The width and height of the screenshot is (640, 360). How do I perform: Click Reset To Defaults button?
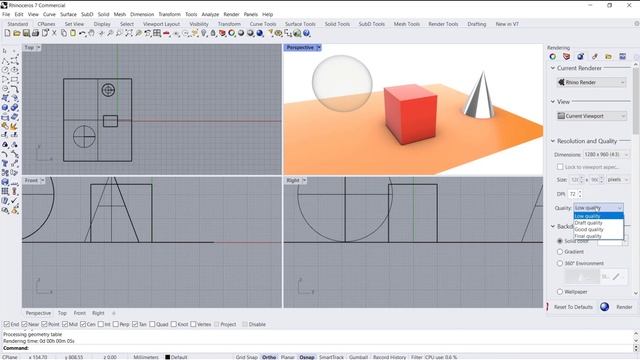coord(573,307)
